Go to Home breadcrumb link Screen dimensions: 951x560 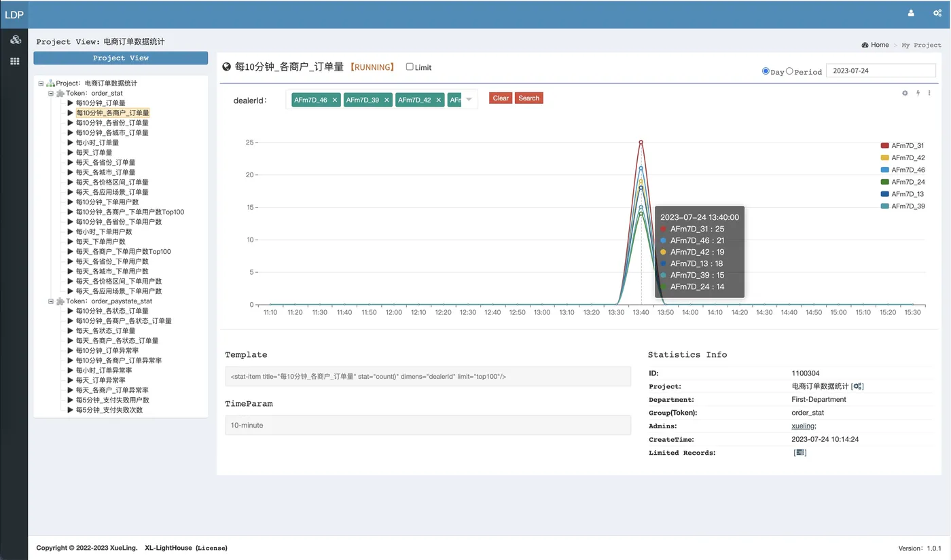880,45
